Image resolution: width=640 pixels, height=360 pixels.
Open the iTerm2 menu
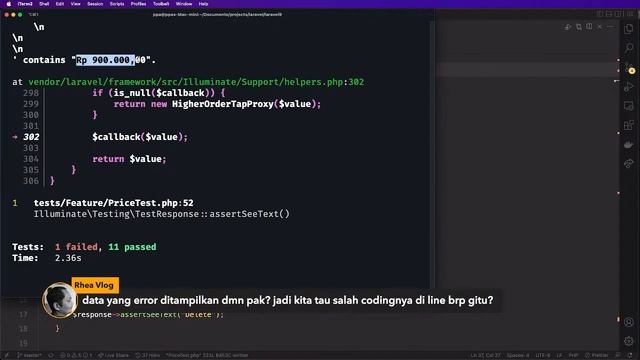(25, 4)
